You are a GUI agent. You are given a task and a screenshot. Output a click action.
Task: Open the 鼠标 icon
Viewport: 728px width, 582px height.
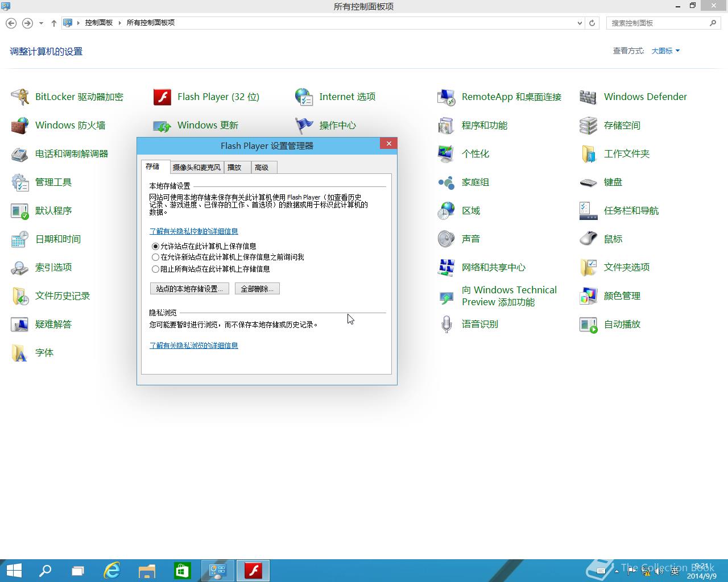pyautogui.click(x=589, y=239)
